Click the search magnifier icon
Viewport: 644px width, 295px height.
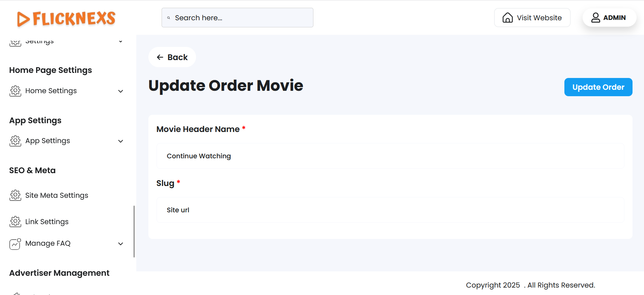(169, 18)
